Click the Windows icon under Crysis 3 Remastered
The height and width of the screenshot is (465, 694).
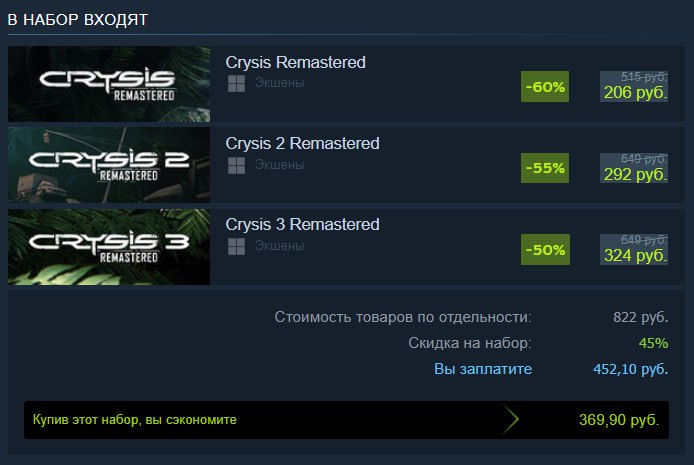pos(236,246)
